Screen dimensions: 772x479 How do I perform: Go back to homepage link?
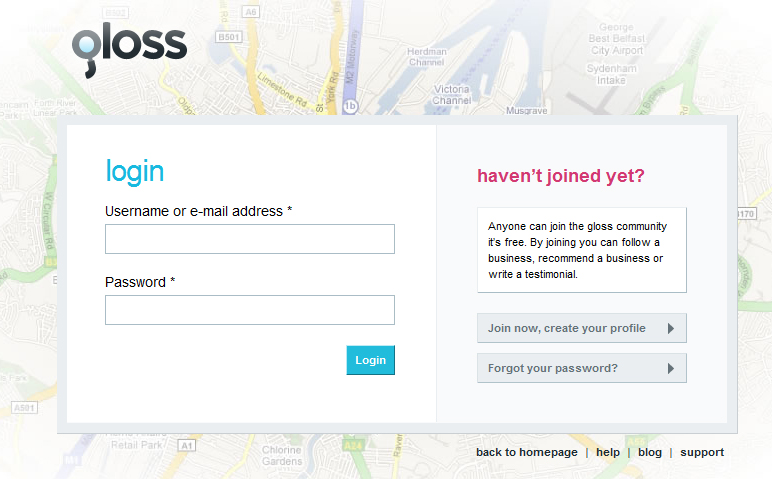(526, 452)
